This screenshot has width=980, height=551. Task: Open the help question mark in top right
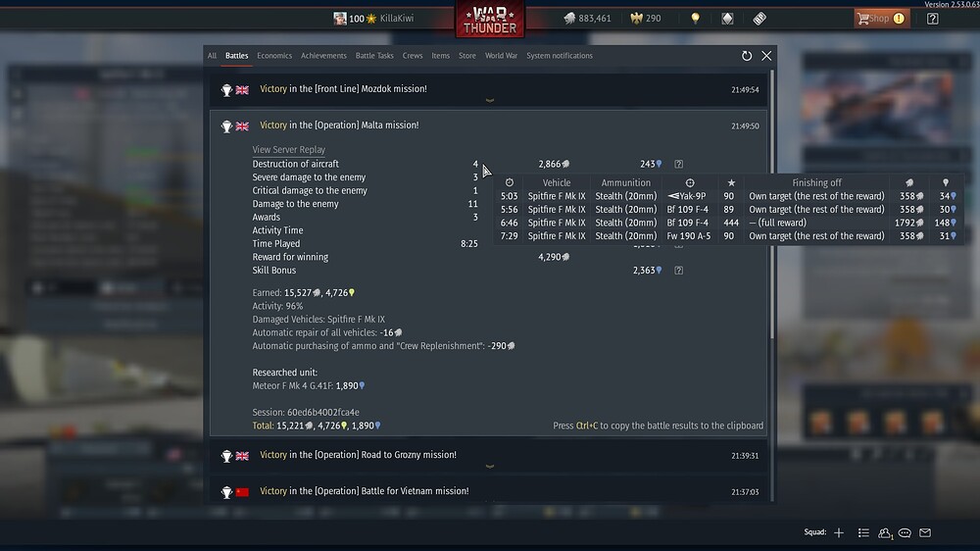pyautogui.click(x=933, y=18)
